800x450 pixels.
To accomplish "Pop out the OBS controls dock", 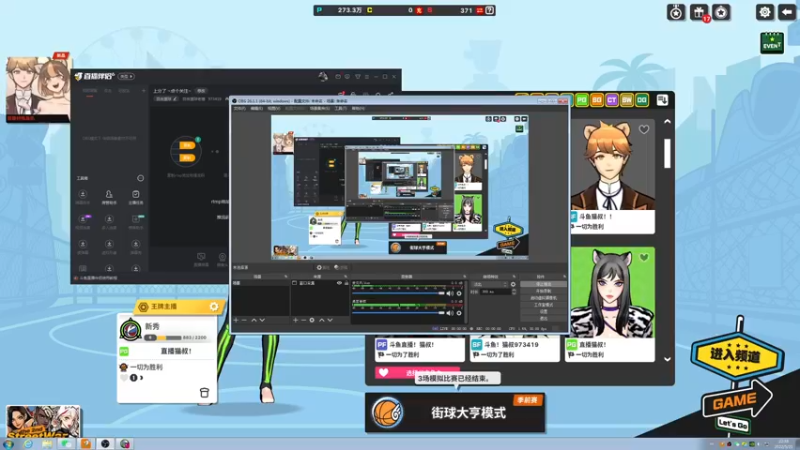I will (x=564, y=277).
